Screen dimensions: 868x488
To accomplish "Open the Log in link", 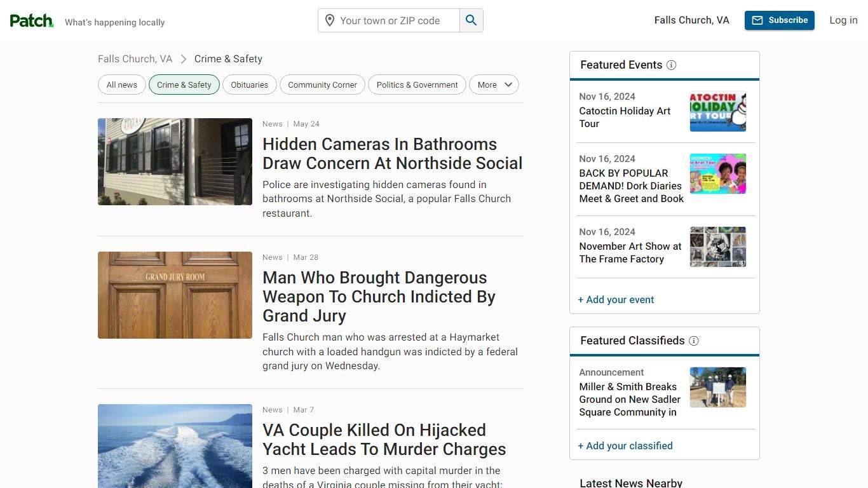I will point(843,20).
